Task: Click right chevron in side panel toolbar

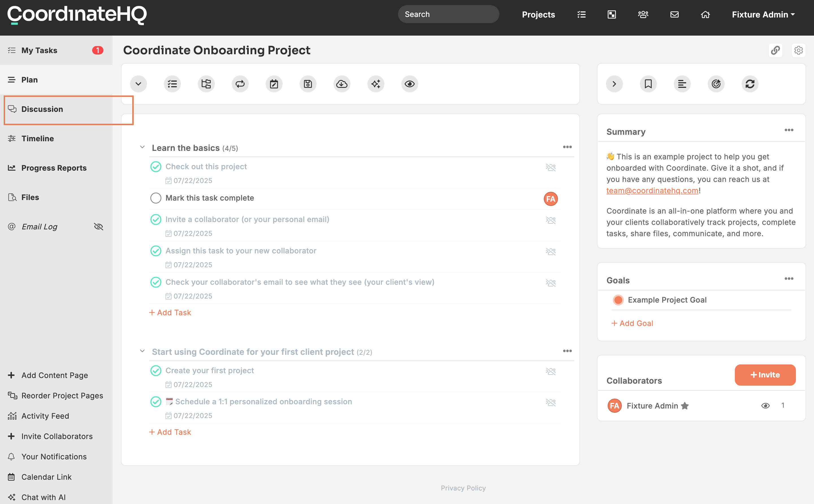Action: click(614, 84)
